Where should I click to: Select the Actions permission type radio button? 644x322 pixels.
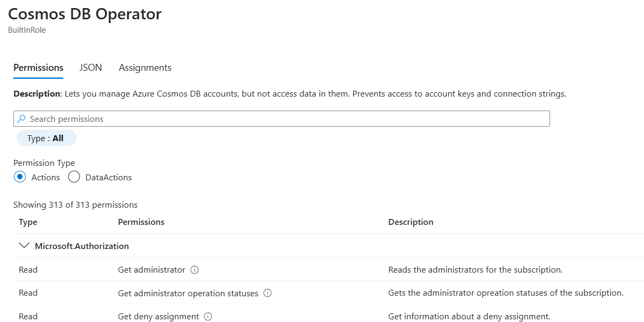pyautogui.click(x=19, y=177)
